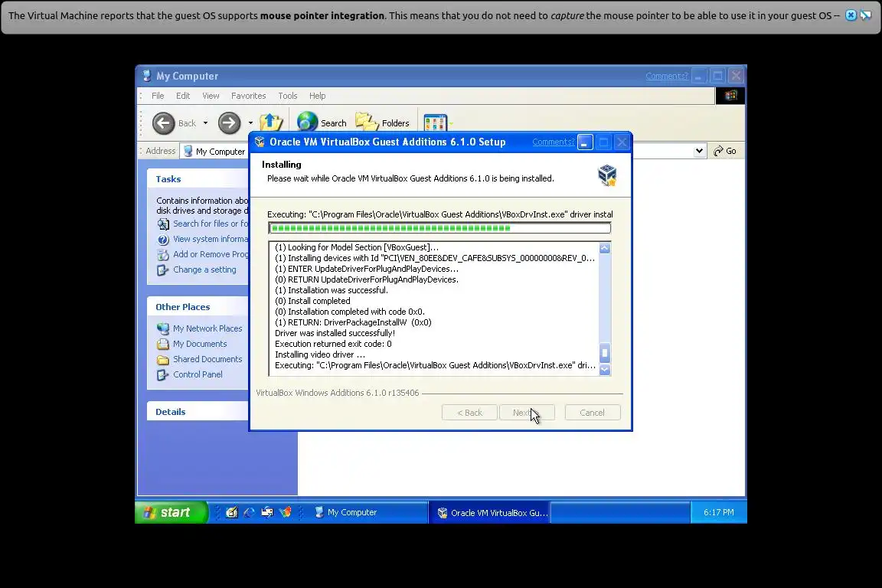Click the Setup title bar installer icon
Screen dimensions: 882x588
[x=260, y=142]
